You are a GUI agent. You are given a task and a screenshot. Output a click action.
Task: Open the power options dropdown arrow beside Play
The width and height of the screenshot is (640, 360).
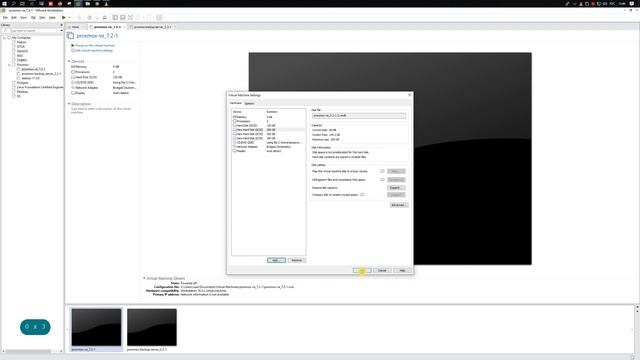[69, 18]
